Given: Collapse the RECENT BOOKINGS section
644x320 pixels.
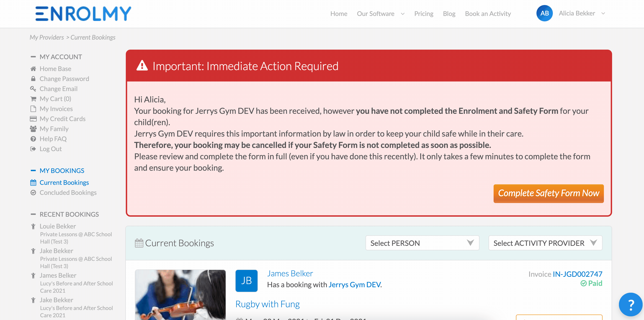Looking at the screenshot, I should 33,214.
